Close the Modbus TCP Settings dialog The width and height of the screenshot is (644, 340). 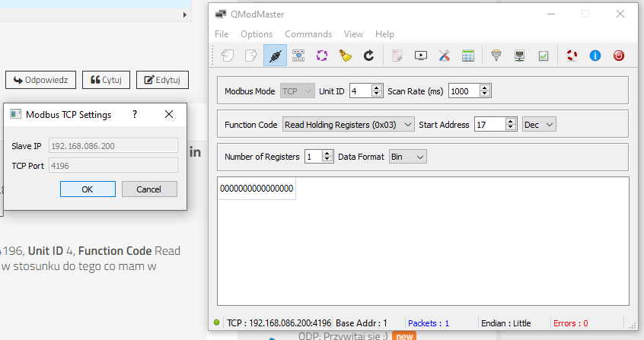tap(169, 114)
